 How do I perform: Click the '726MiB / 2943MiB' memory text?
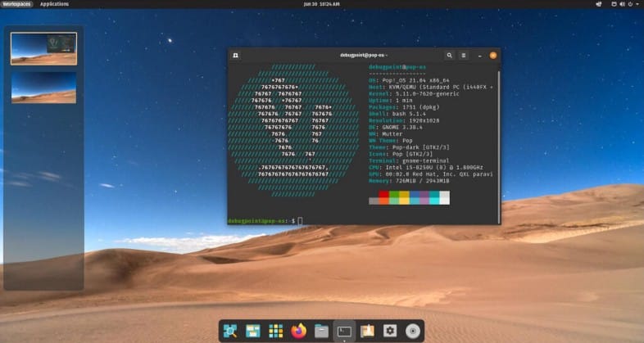click(422, 181)
